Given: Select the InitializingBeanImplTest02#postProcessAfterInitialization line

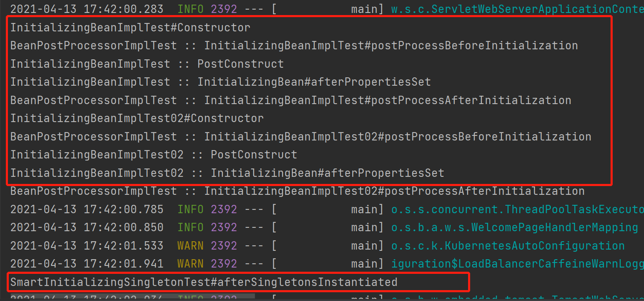Looking at the screenshot, I should 298,191.
